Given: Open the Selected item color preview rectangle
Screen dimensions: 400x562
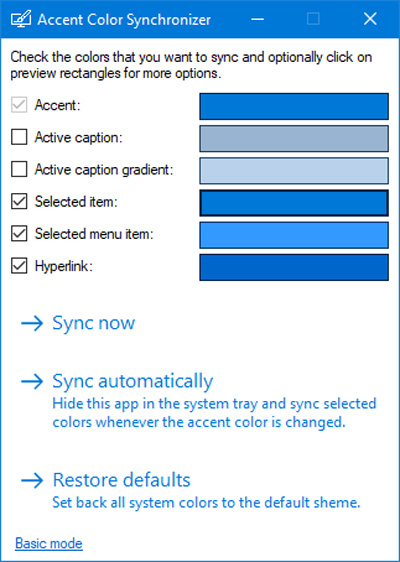Looking at the screenshot, I should (294, 203).
